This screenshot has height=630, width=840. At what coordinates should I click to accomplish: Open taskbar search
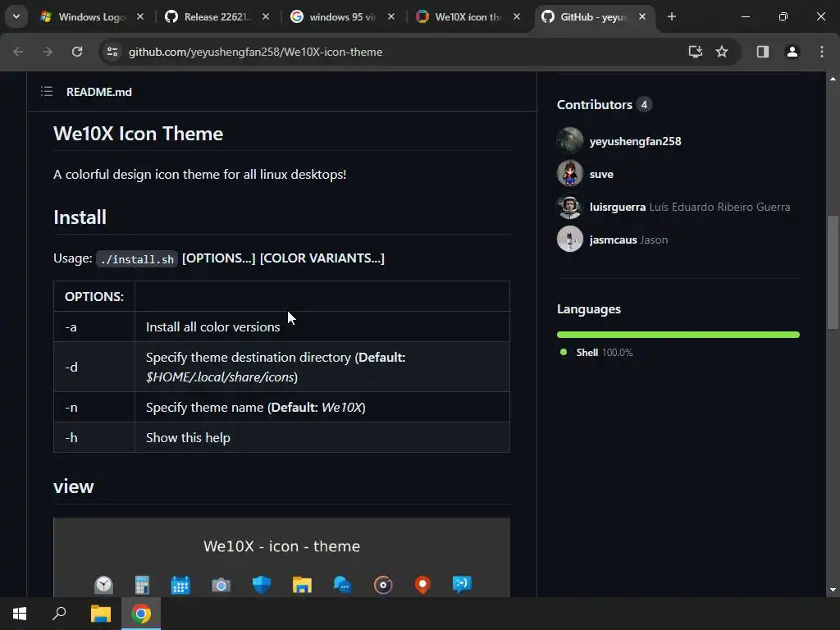59,614
